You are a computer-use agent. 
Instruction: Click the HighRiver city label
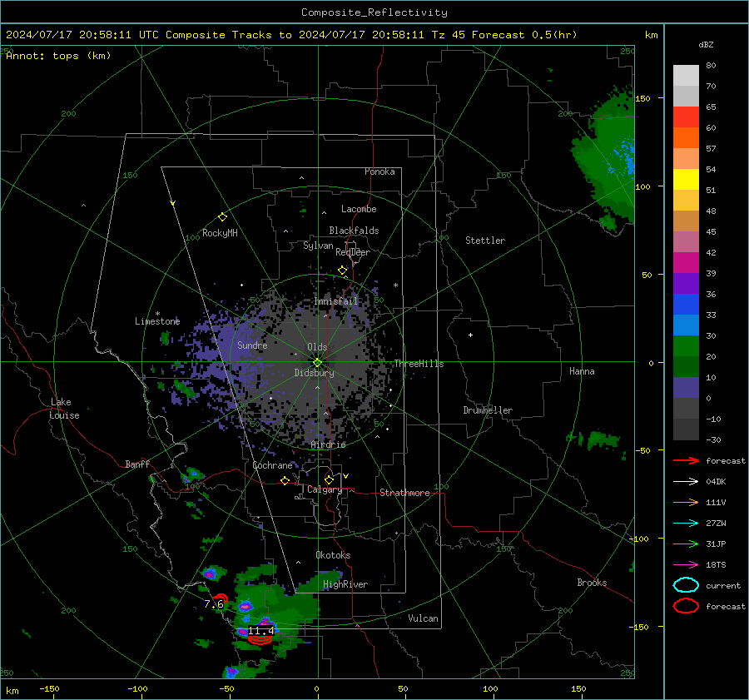(x=345, y=584)
